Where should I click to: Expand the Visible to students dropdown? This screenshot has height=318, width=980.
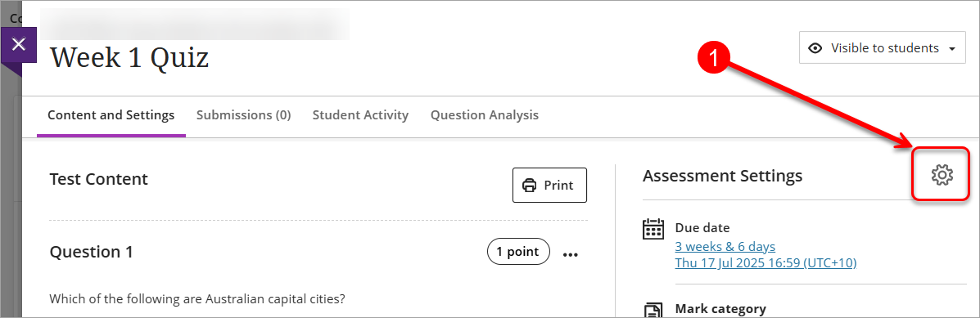(883, 48)
